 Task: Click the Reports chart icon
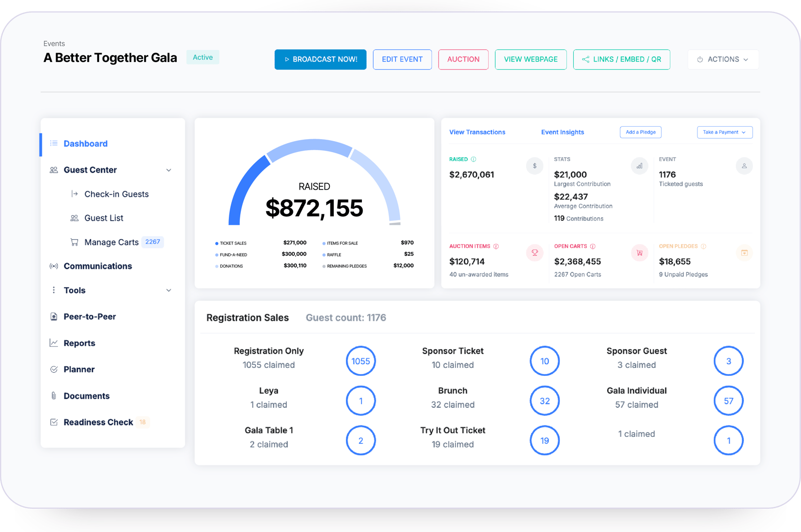(x=54, y=343)
